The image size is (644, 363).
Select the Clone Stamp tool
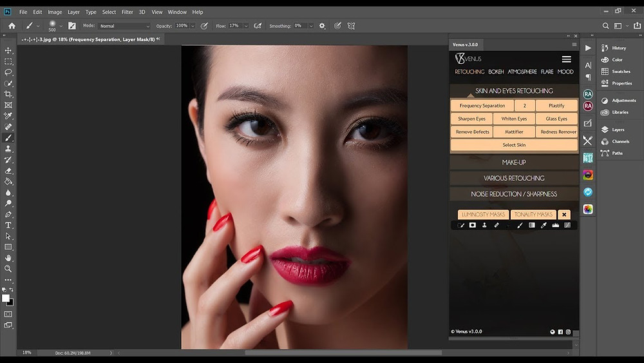click(x=8, y=149)
